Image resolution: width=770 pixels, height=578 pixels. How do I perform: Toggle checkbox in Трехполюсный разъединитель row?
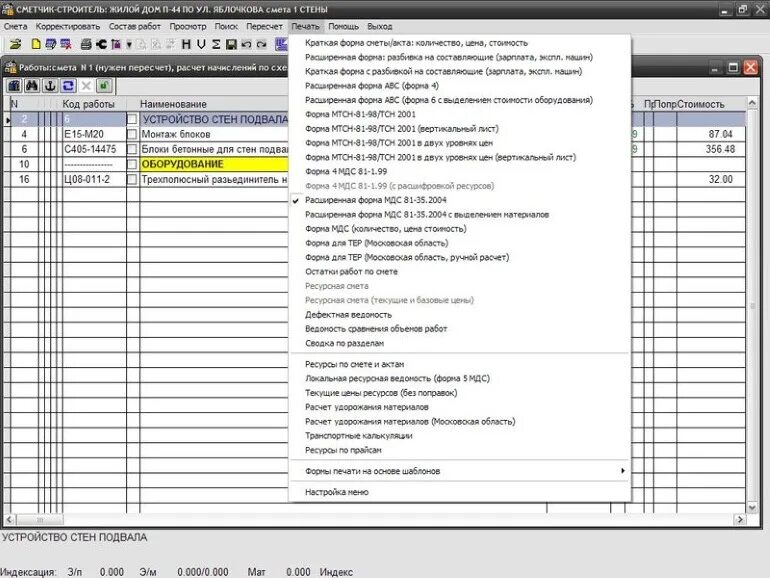132,179
